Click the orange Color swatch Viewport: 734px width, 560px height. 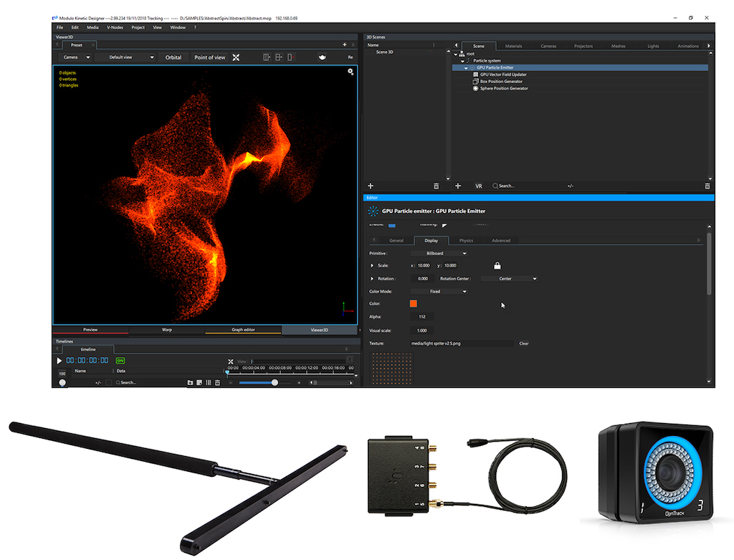[x=414, y=304]
